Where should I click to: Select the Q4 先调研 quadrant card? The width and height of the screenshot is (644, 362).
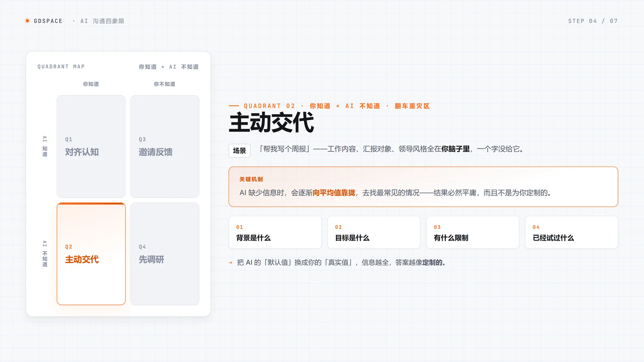pos(165,254)
